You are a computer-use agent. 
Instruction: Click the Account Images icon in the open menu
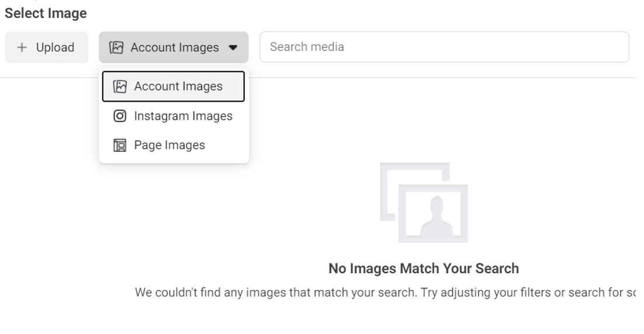point(120,86)
